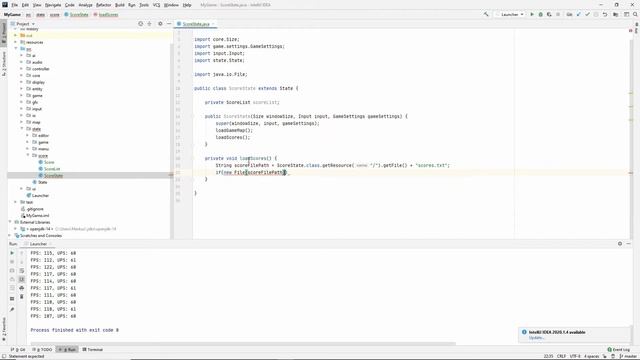Expand the controller package
The width and height of the screenshot is (640, 360).
22,69
